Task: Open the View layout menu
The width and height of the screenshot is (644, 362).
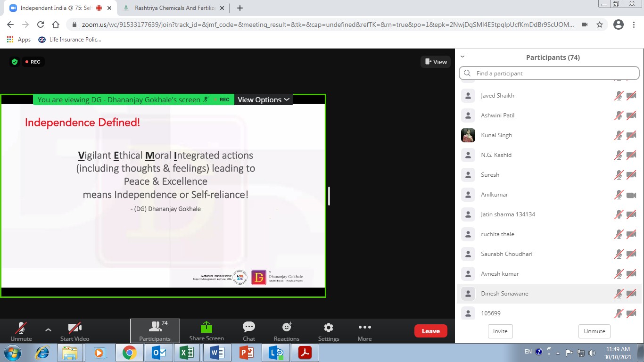Action: click(x=436, y=62)
